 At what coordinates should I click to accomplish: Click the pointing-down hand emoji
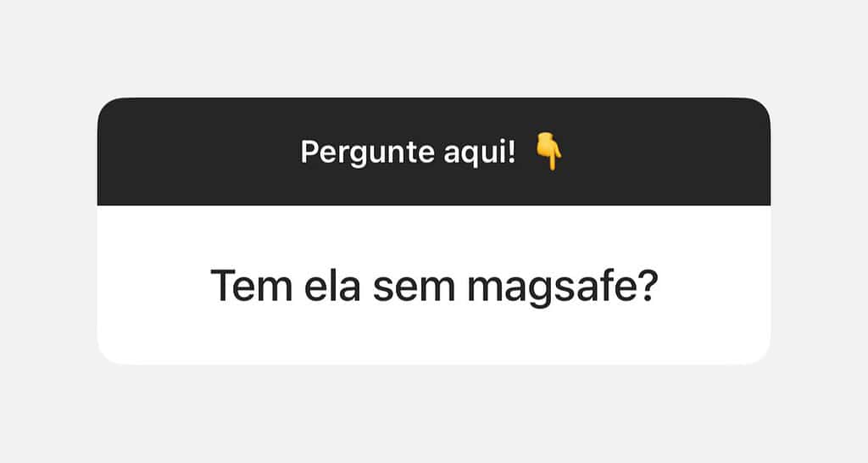(548, 151)
